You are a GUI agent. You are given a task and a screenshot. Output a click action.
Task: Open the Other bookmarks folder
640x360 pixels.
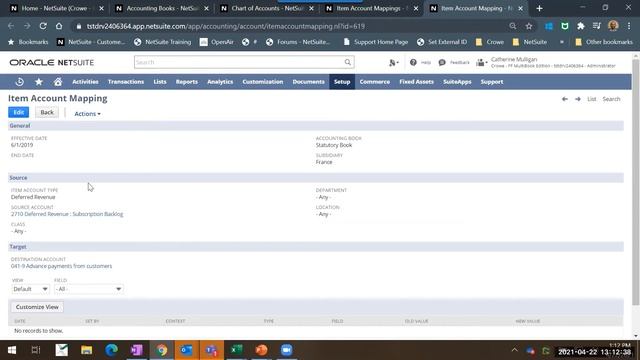pos(604,42)
